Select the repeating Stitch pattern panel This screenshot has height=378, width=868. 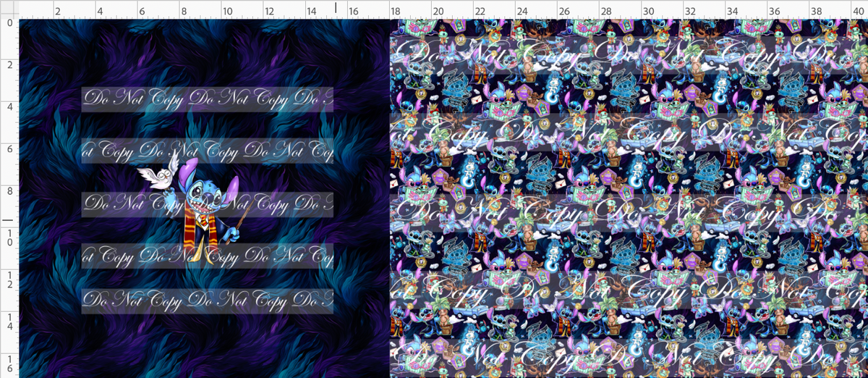point(629,198)
